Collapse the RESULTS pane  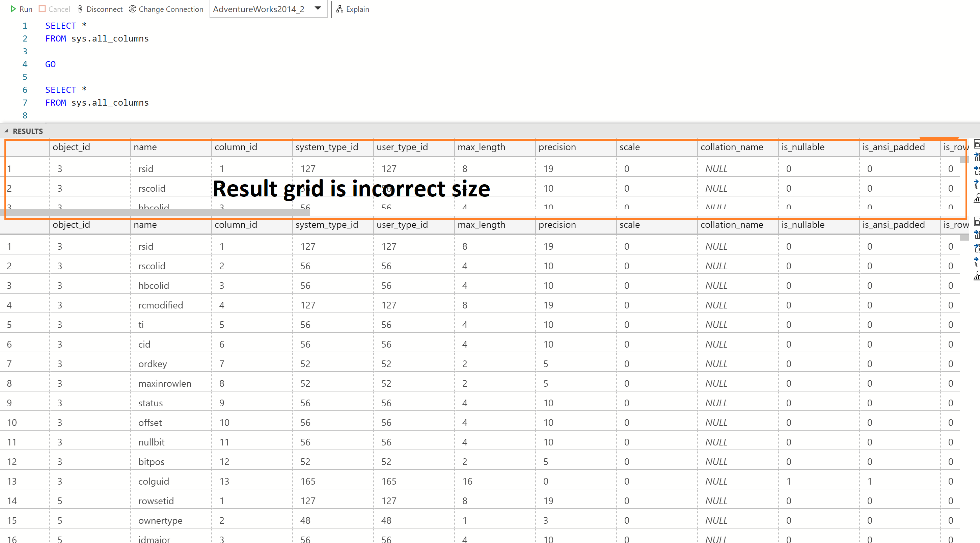tap(6, 131)
